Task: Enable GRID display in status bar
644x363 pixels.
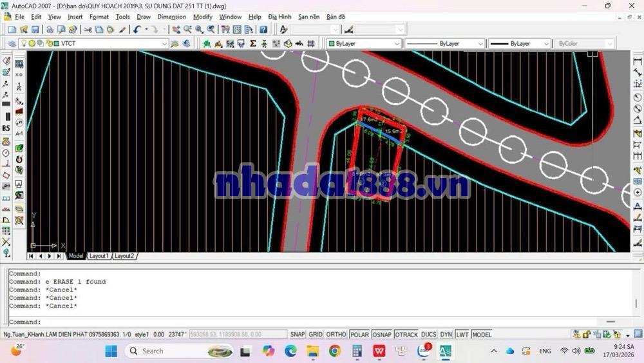Action: 316,335
